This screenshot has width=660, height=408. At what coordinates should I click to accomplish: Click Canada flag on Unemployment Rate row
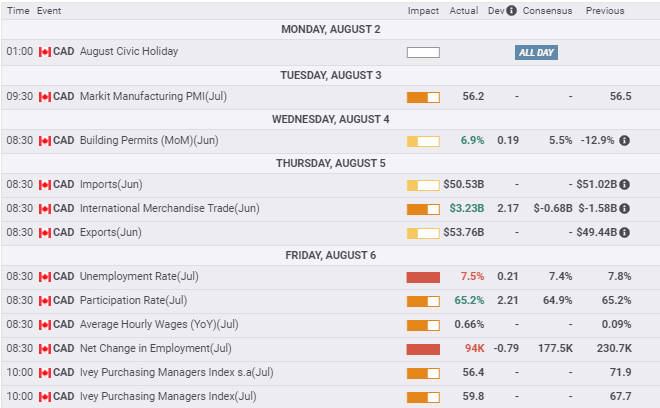click(44, 276)
